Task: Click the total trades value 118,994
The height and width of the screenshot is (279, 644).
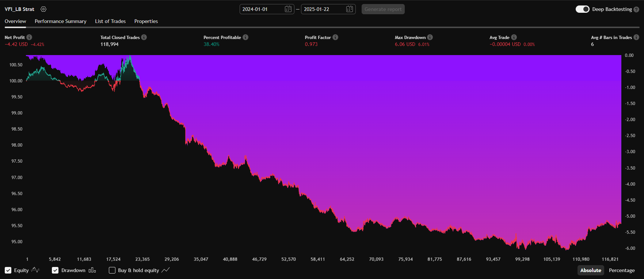Action: point(110,44)
